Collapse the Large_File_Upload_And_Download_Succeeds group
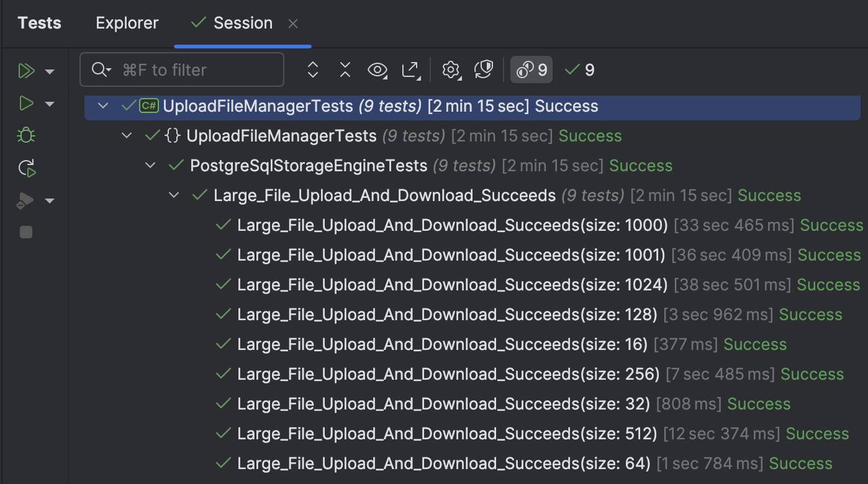Screen dimensions: 868x484 [173, 195]
